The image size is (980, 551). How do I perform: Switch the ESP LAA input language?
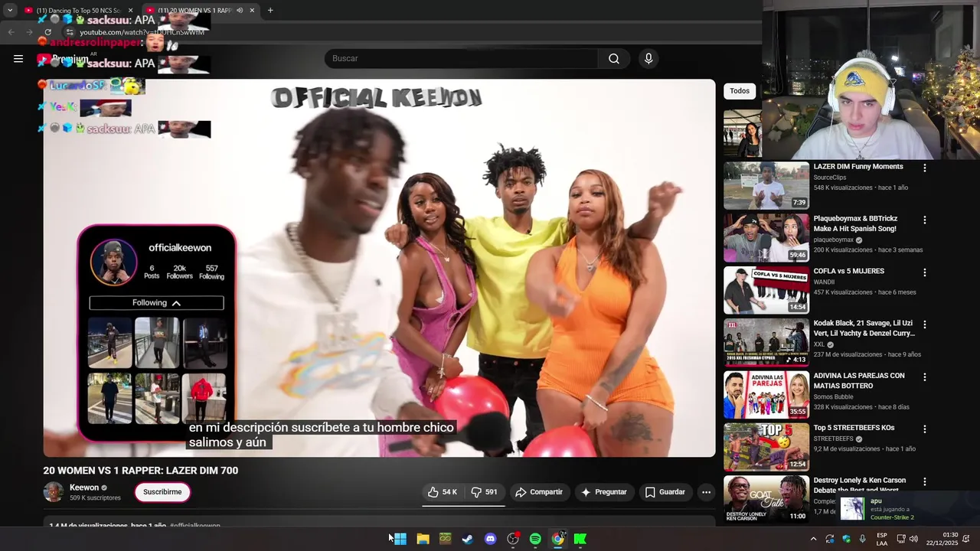point(882,539)
